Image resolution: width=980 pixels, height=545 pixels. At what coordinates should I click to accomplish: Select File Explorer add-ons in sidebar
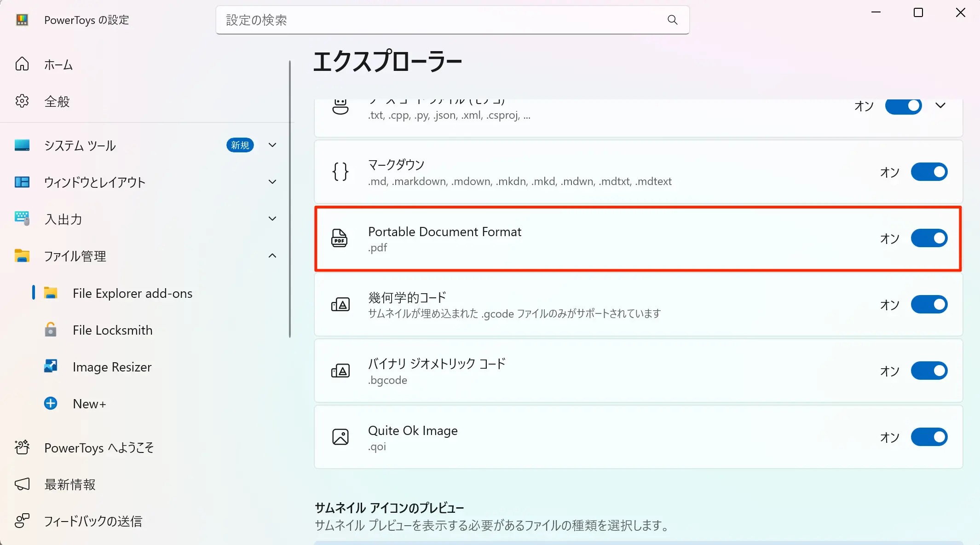click(x=133, y=293)
